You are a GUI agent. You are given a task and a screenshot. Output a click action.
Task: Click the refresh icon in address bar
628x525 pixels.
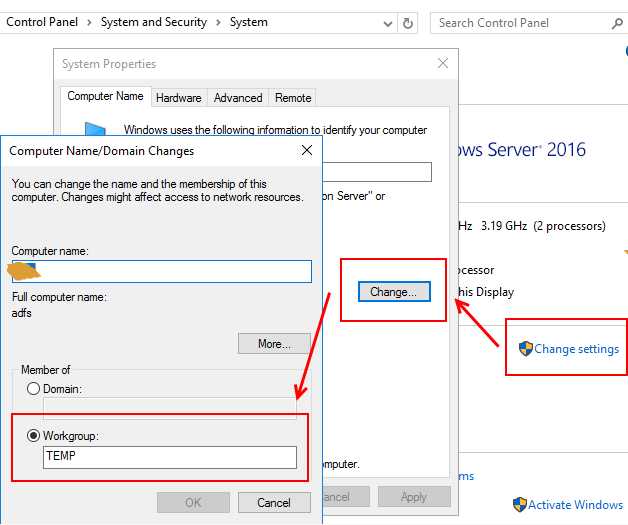[x=407, y=23]
